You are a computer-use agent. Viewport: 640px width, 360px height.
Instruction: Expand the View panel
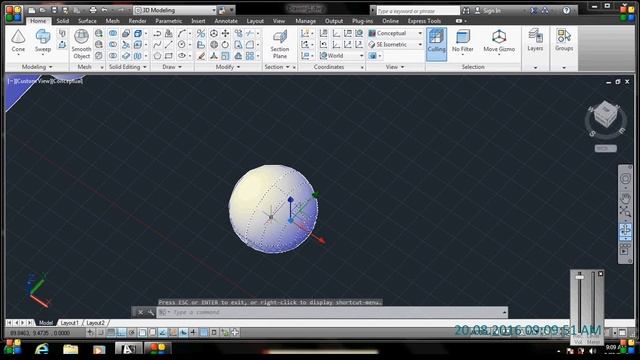pos(395,67)
